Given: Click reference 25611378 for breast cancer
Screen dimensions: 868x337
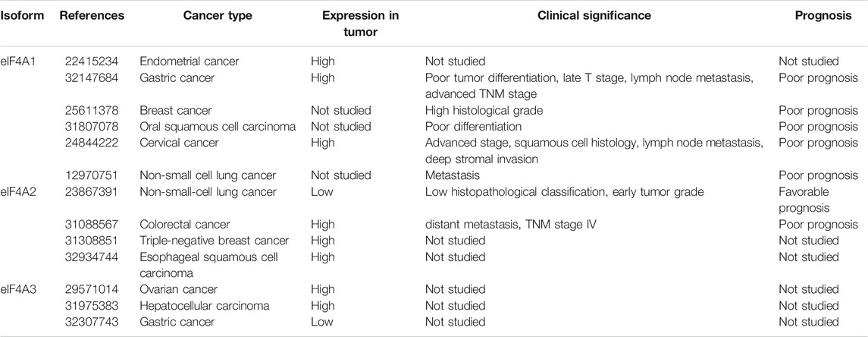Looking at the screenshot, I should pos(91,111).
